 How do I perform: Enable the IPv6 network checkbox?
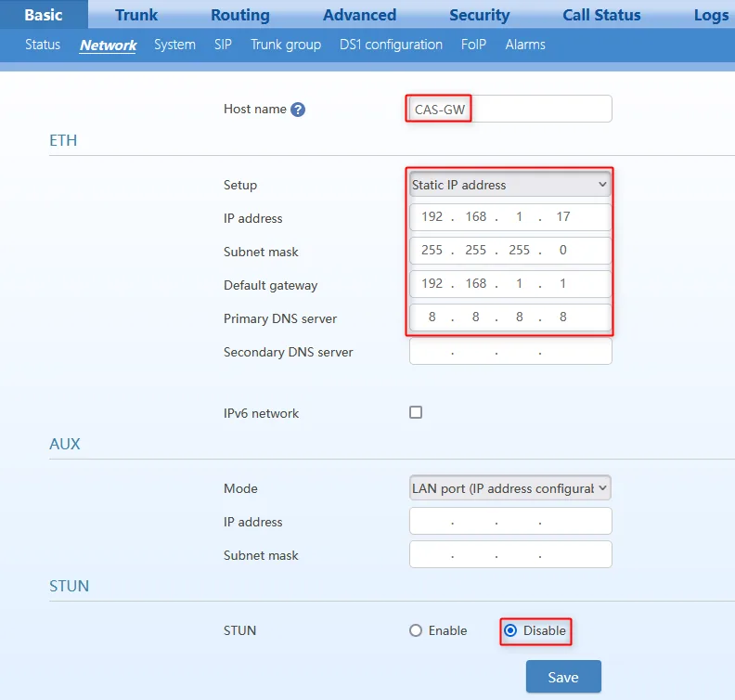[416, 412]
